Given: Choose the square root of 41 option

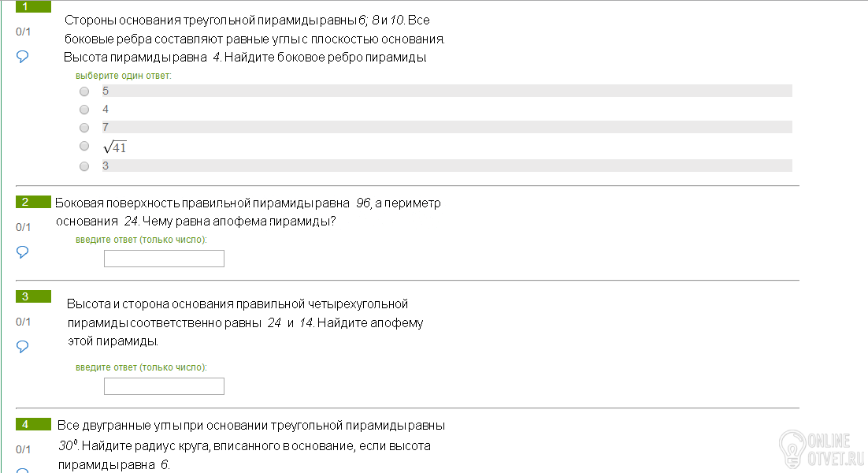Looking at the screenshot, I should tap(84, 146).
